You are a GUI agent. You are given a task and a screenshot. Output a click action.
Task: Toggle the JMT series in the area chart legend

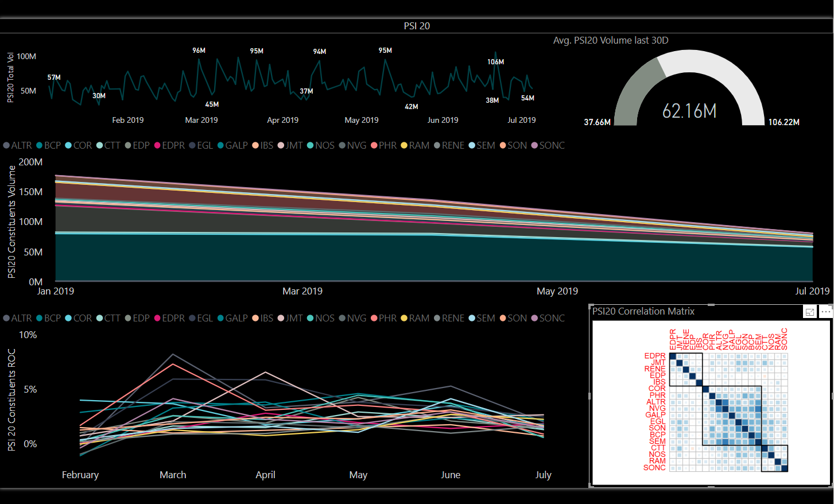[x=290, y=145]
